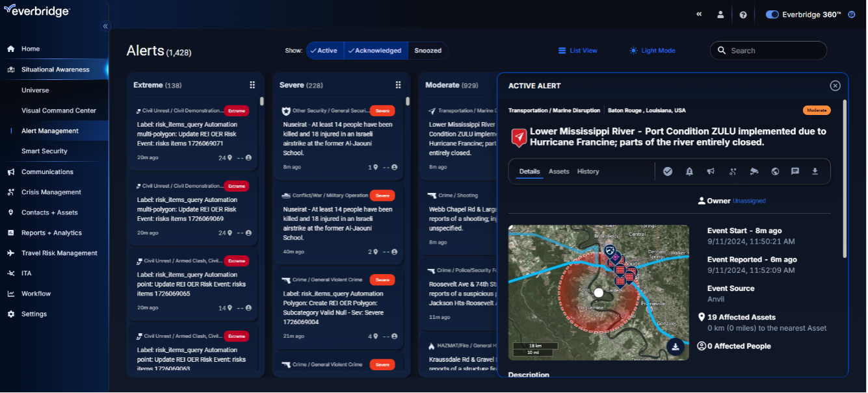Image resolution: width=868 pixels, height=393 pixels.
Task: Open the Severe column options menu
Action: 399,84
